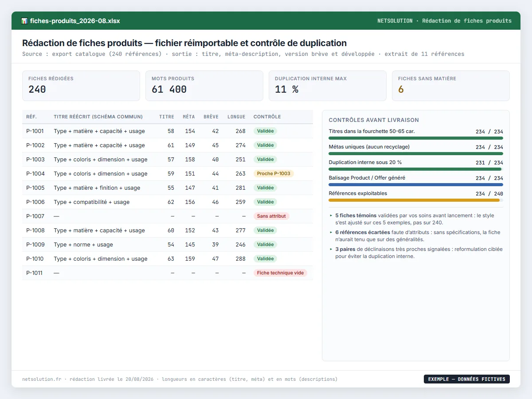Click the Validée badge on row P-1002

coord(266,145)
